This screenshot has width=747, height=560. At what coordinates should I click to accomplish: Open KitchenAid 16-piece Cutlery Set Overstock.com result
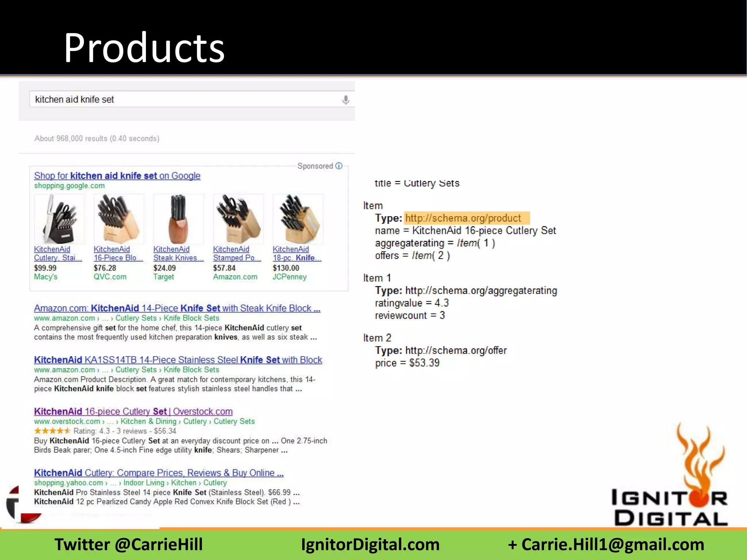133,412
